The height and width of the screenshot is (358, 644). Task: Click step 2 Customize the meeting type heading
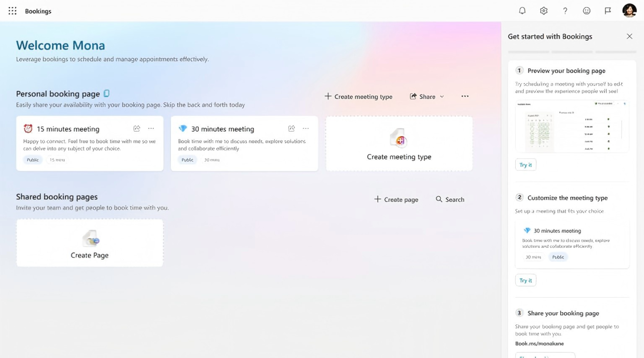(x=568, y=198)
